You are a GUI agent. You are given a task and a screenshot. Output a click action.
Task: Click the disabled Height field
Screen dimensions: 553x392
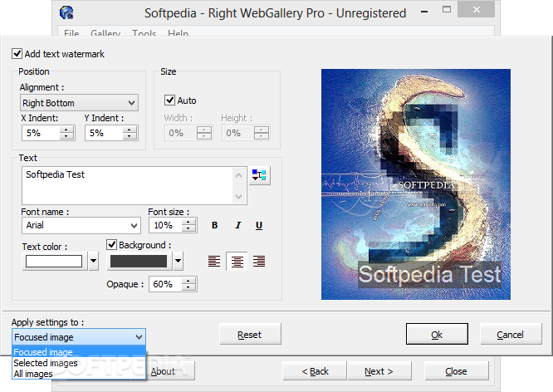click(237, 133)
